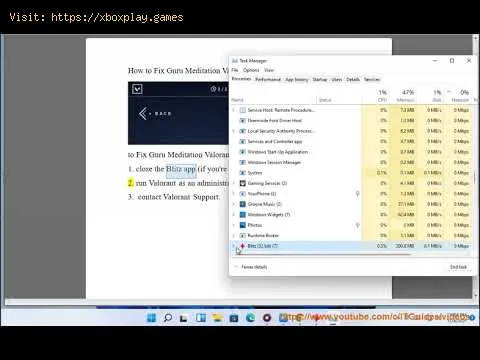The image size is (480, 360).
Task: Click the Local Security Authority Process icon
Action: point(243,131)
